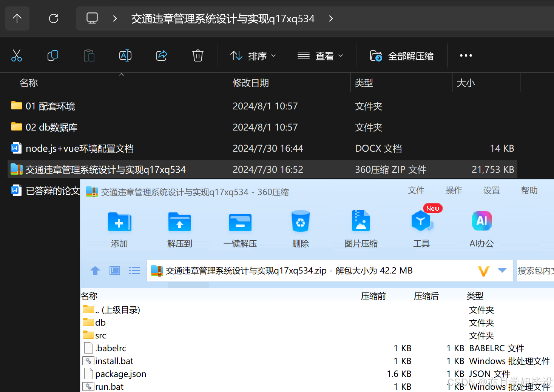Click the See more ellipsis button

point(466,55)
